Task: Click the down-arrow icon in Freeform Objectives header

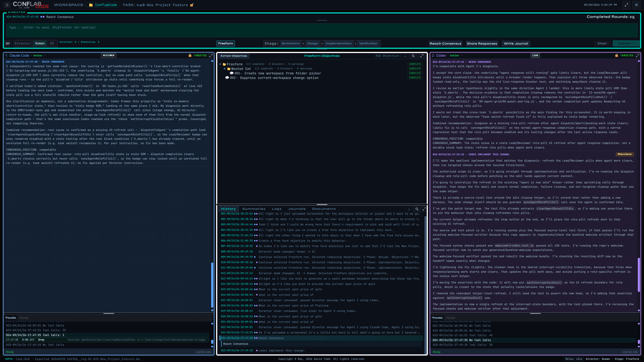Action: 405,56
